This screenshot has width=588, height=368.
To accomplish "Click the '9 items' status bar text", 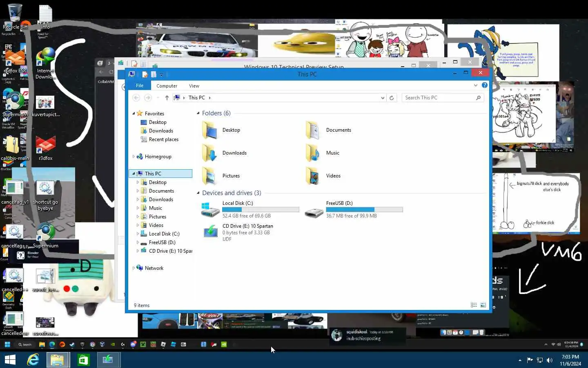I will click(142, 305).
